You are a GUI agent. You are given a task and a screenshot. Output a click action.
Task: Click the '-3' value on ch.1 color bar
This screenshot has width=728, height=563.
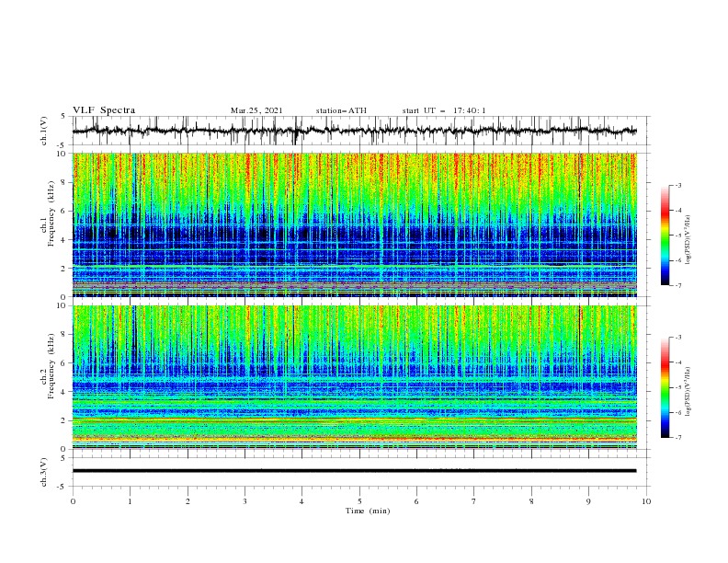pyautogui.click(x=677, y=185)
